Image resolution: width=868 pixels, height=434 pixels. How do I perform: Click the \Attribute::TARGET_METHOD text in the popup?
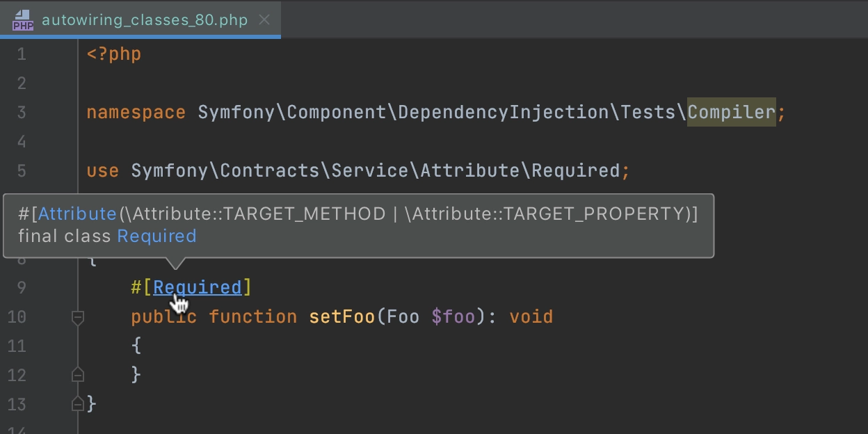pyautogui.click(x=255, y=214)
